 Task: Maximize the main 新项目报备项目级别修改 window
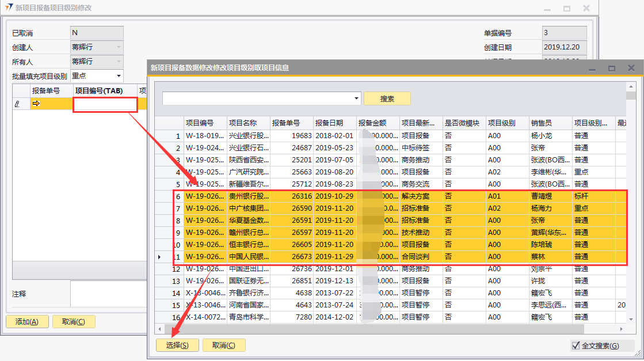[567, 8]
